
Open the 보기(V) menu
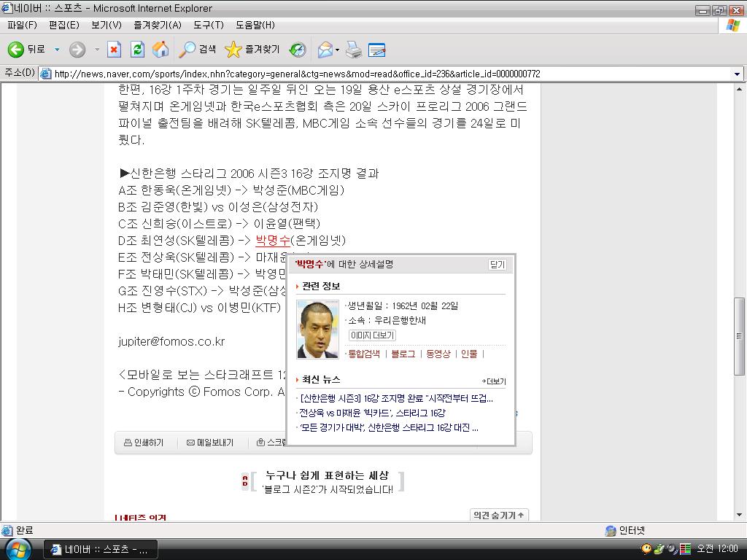click(x=107, y=25)
